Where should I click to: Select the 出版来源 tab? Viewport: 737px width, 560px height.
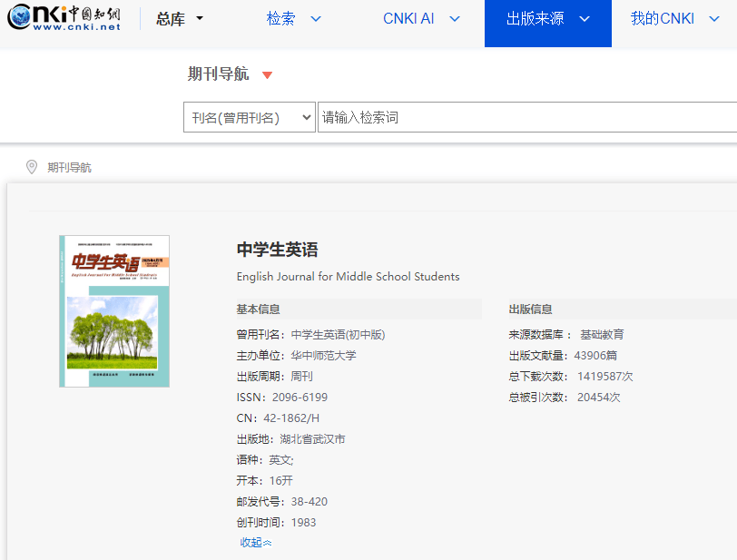click(x=548, y=24)
